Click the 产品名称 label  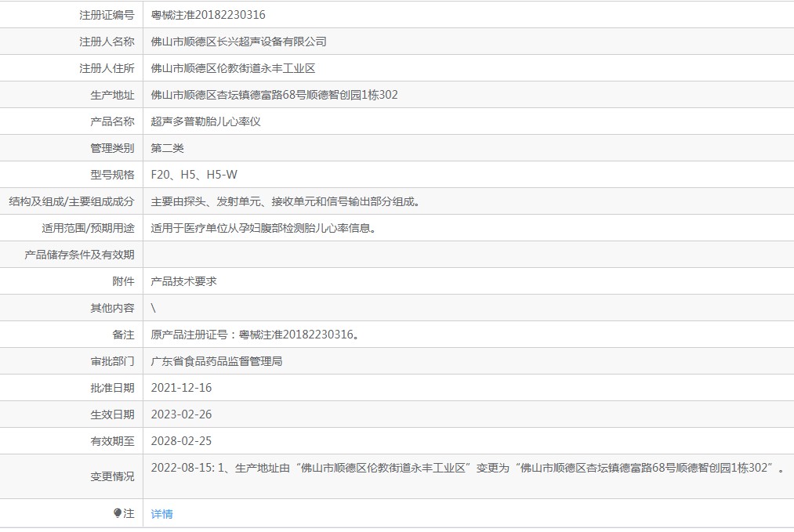pyautogui.click(x=112, y=121)
